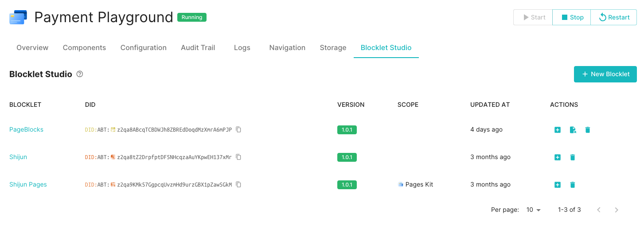The height and width of the screenshot is (230, 644).
Task: Restart the Payment Playground blocklet
Action: point(614,17)
